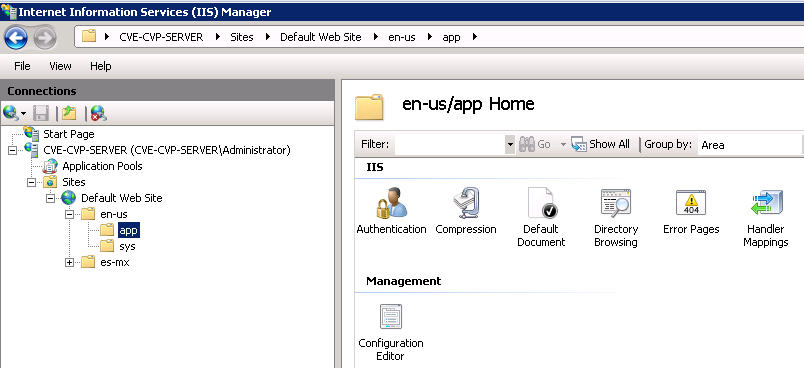Click Sites in the address breadcrumb
This screenshot has height=368, width=804.
click(242, 37)
